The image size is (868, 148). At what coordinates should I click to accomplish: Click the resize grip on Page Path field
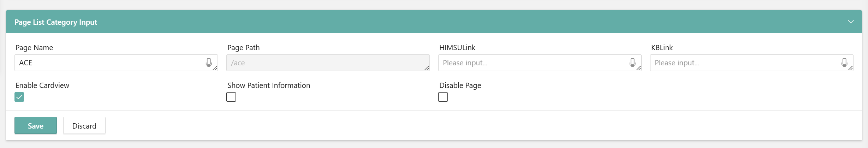427,68
